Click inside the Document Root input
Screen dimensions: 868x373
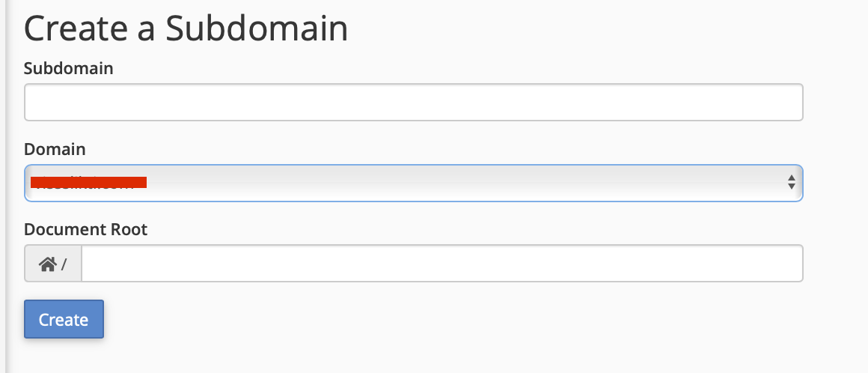[x=441, y=264]
